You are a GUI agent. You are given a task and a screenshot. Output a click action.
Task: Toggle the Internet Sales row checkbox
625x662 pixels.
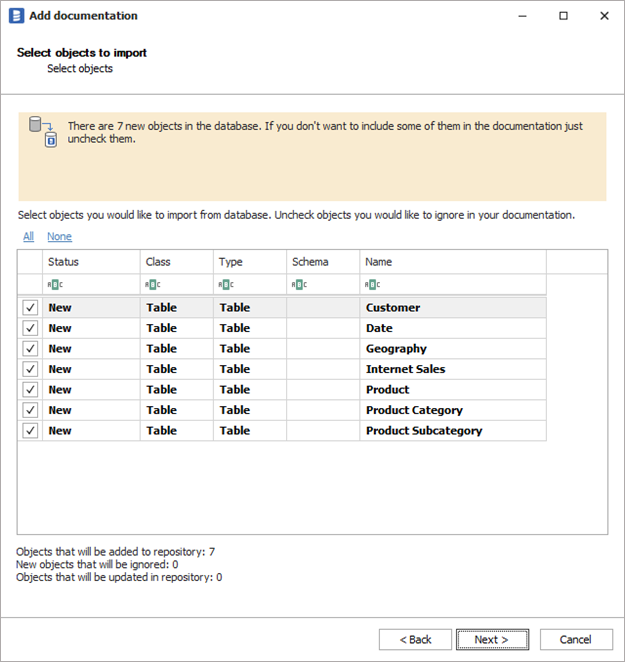30,369
